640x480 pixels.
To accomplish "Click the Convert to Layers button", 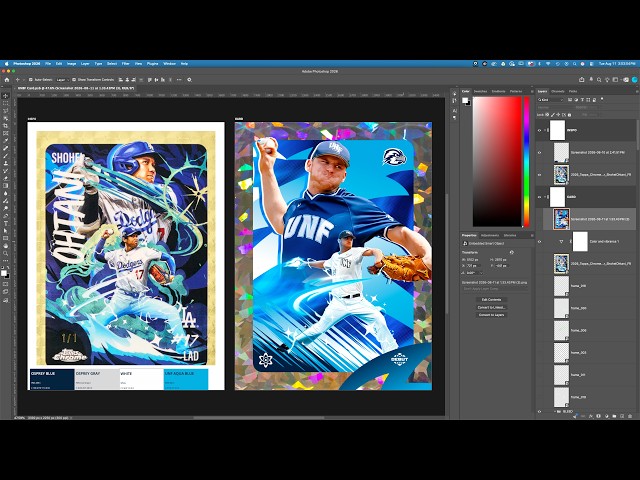I will pos(491,315).
